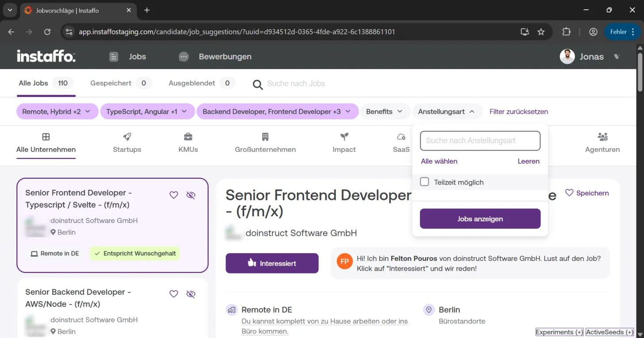Switch to Alle Jobs tab
Screen dimensions: 644x338
pos(46,83)
